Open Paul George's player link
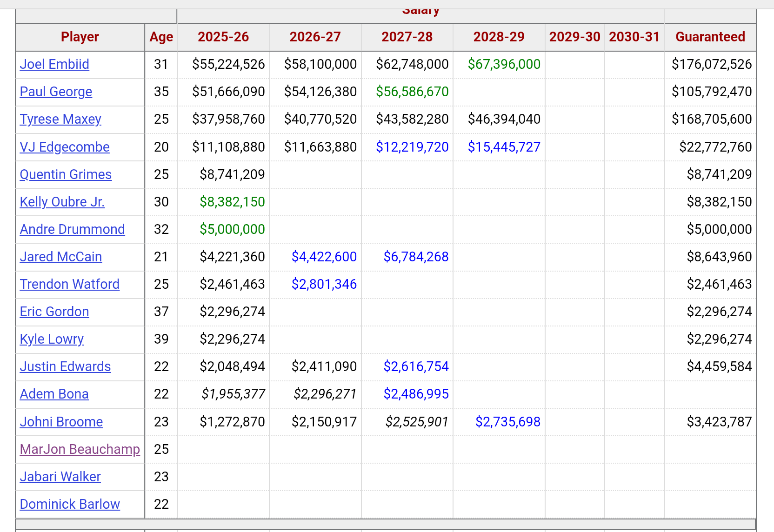 56,92
